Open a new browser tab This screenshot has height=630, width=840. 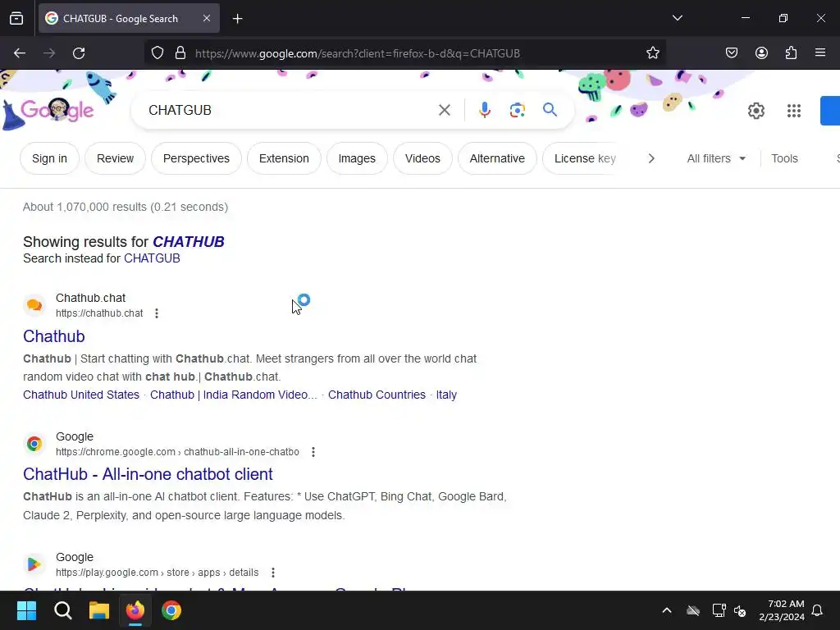237,19
